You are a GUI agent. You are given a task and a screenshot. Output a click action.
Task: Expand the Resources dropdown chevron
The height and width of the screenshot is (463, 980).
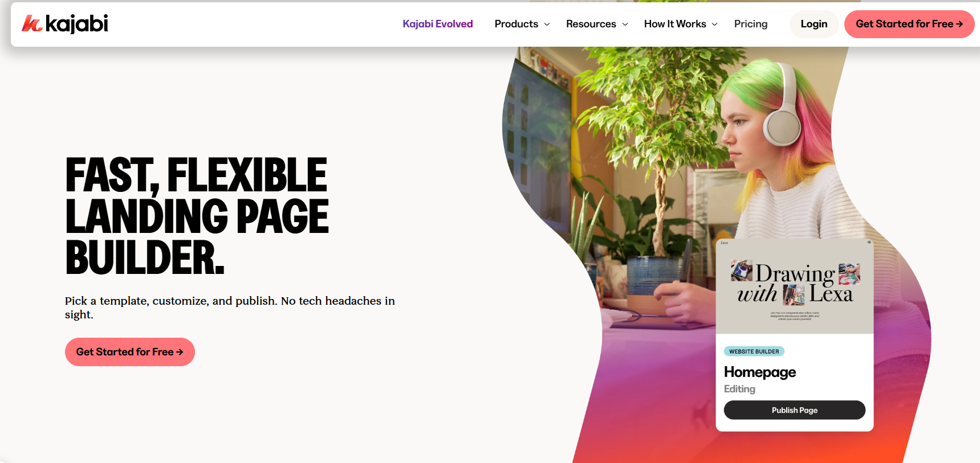click(625, 24)
